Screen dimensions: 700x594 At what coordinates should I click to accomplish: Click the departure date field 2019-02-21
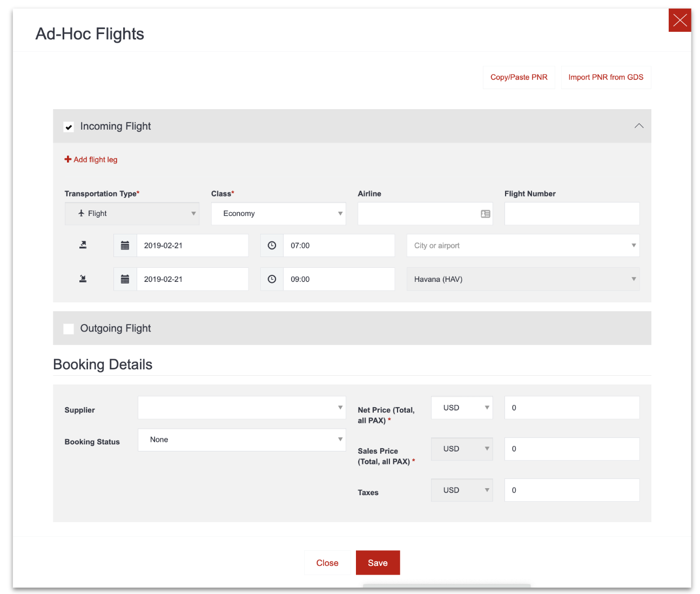point(192,245)
